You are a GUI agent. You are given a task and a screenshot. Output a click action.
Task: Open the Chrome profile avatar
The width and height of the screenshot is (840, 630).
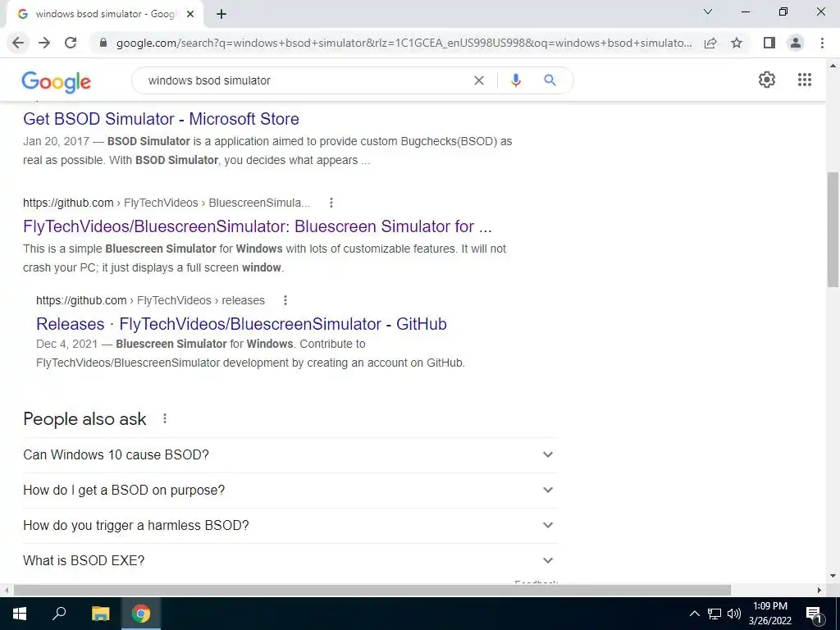point(796,43)
